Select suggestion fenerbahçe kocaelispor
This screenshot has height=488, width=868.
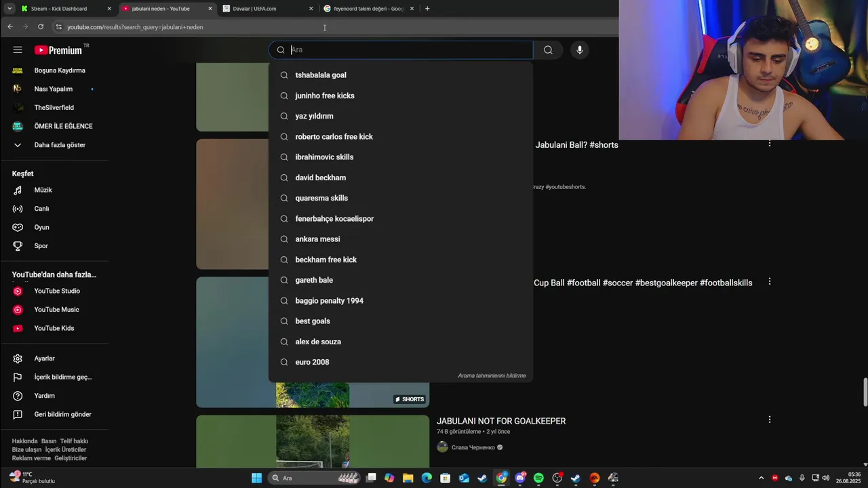point(401,219)
